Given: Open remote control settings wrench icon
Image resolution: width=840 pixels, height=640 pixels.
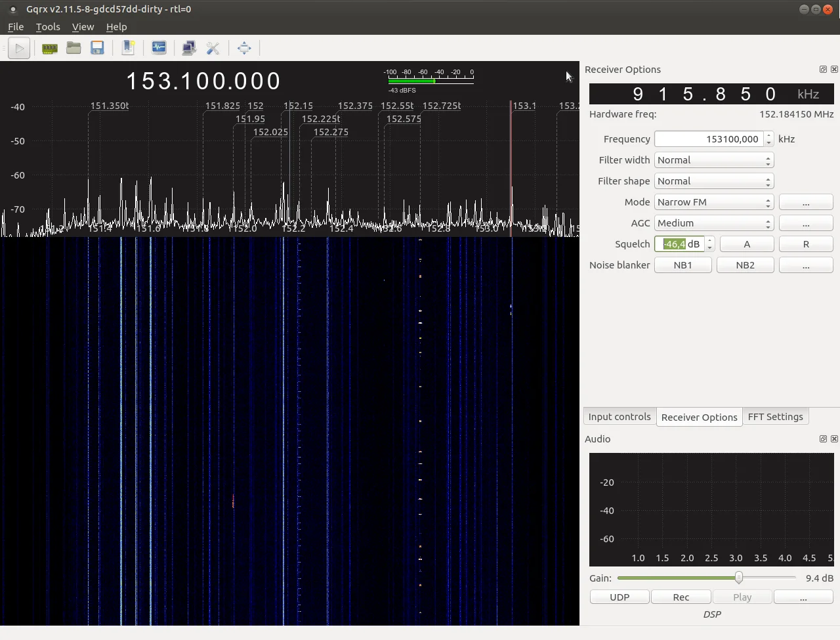Looking at the screenshot, I should [x=213, y=48].
